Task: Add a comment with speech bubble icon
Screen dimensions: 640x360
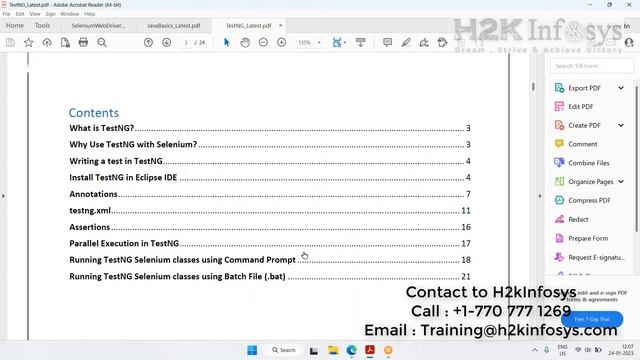Action: click(387, 42)
